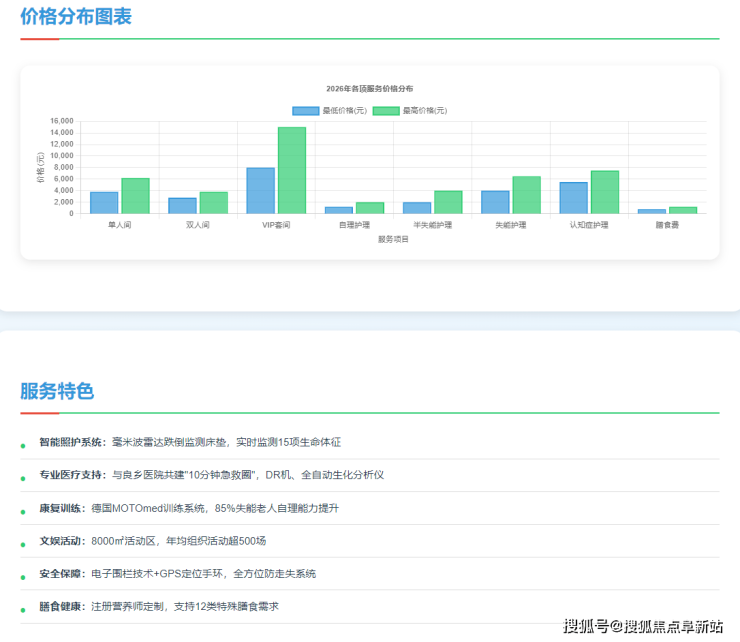740x642 pixels.
Task: Click the 服务特色 section heading
Action: (57, 391)
